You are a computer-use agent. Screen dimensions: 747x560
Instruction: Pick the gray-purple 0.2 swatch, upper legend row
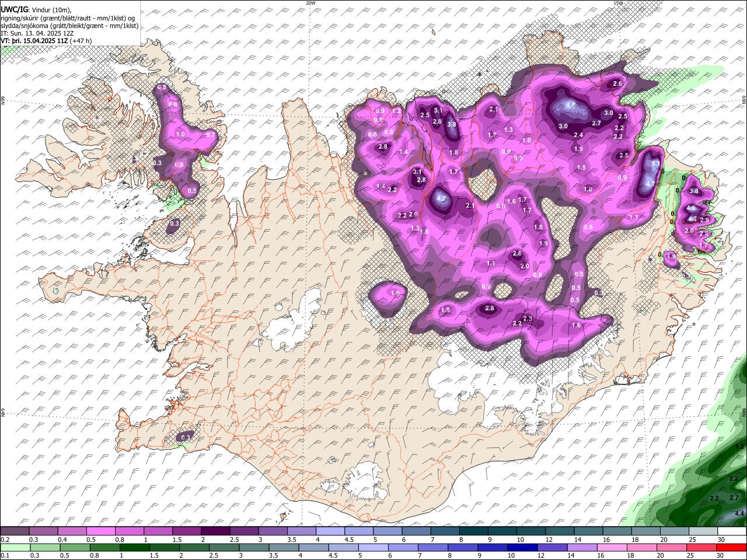[15, 531]
